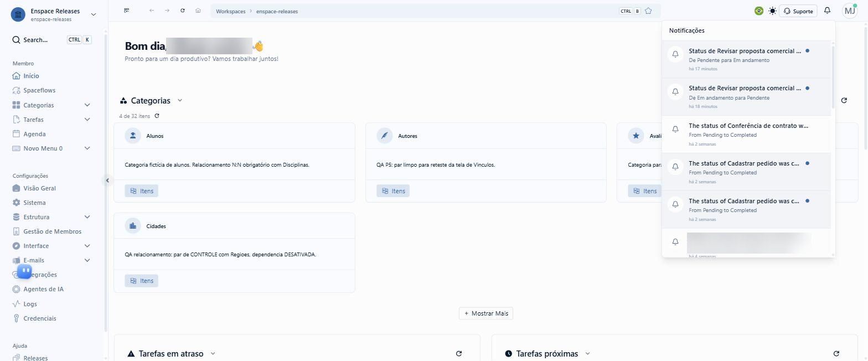Open Itens of the Autores category
This screenshot has height=361, width=868.
pyautogui.click(x=394, y=191)
